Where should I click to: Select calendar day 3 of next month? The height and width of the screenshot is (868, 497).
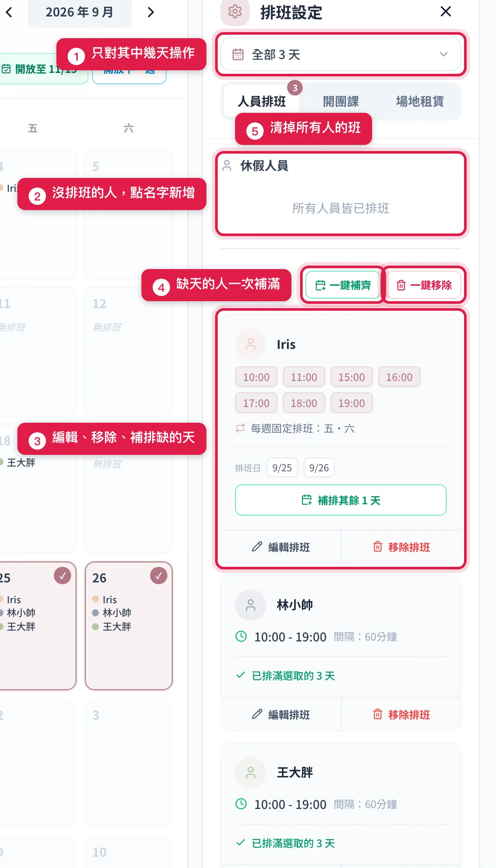(x=129, y=762)
